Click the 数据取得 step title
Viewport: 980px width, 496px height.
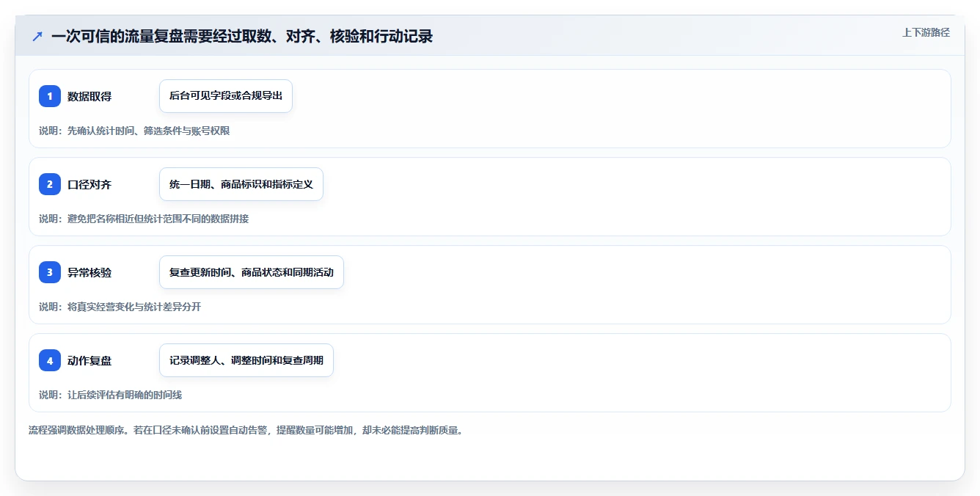(89, 96)
